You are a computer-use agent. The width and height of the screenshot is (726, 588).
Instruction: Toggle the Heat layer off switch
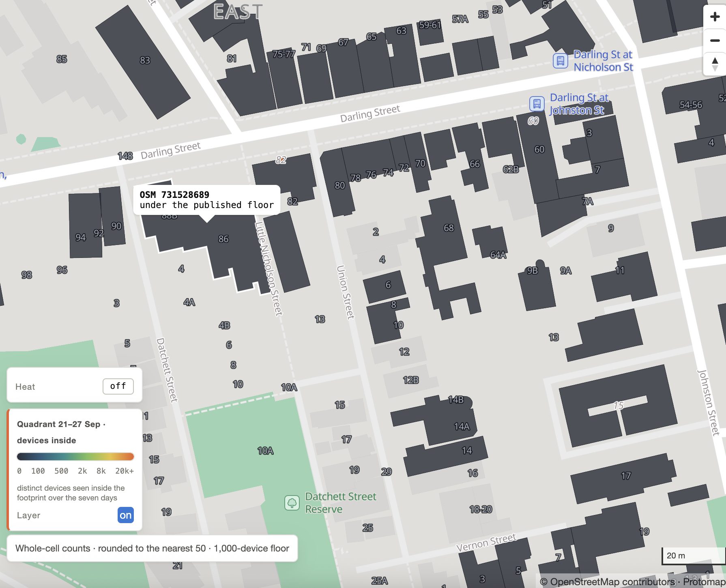click(118, 386)
